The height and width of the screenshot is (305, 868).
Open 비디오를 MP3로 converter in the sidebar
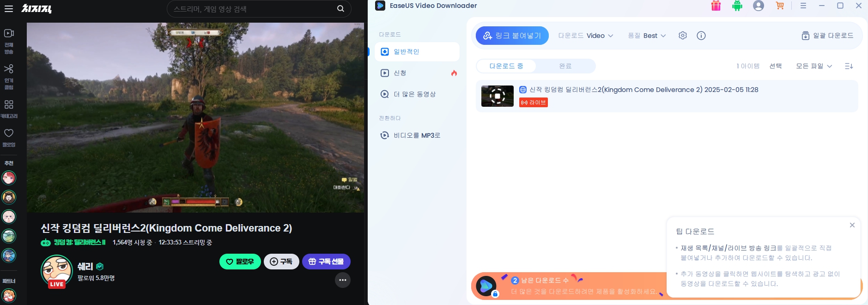[417, 135]
